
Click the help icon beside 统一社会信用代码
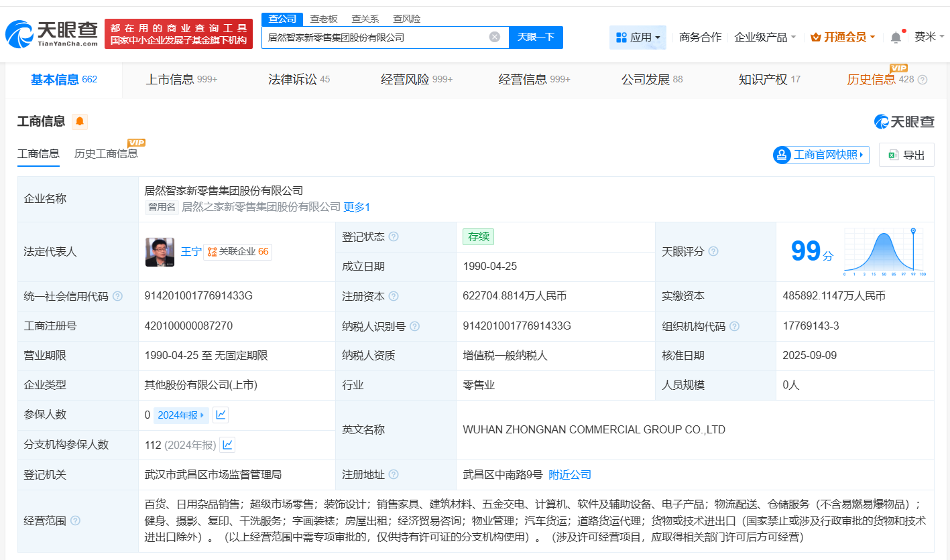tap(119, 296)
